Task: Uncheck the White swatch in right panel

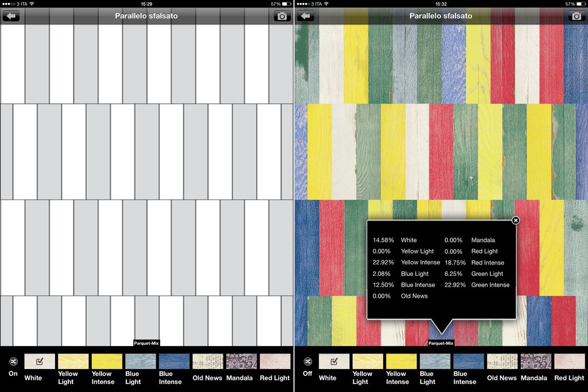Action: pyautogui.click(x=334, y=362)
